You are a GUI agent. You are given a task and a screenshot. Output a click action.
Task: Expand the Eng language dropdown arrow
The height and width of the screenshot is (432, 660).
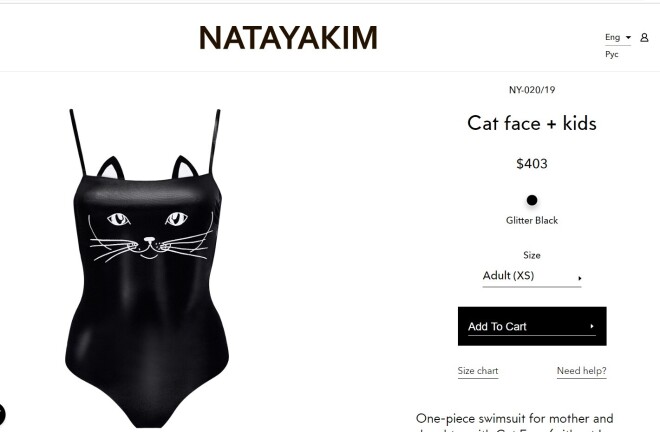pyautogui.click(x=628, y=37)
